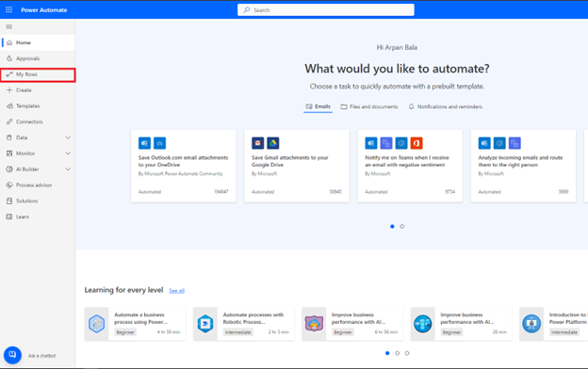Open the Learn book icon
This screenshot has height=369, width=588.
pyautogui.click(x=9, y=217)
